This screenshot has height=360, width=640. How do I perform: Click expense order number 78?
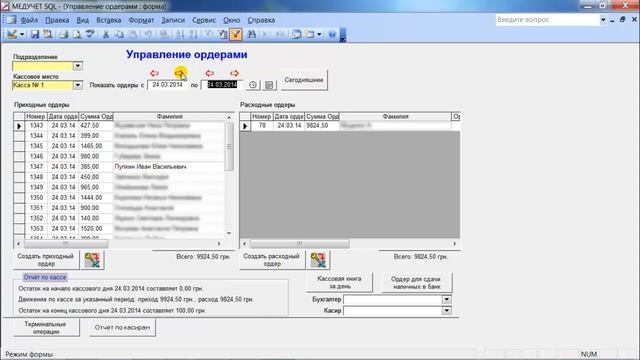click(x=262, y=126)
